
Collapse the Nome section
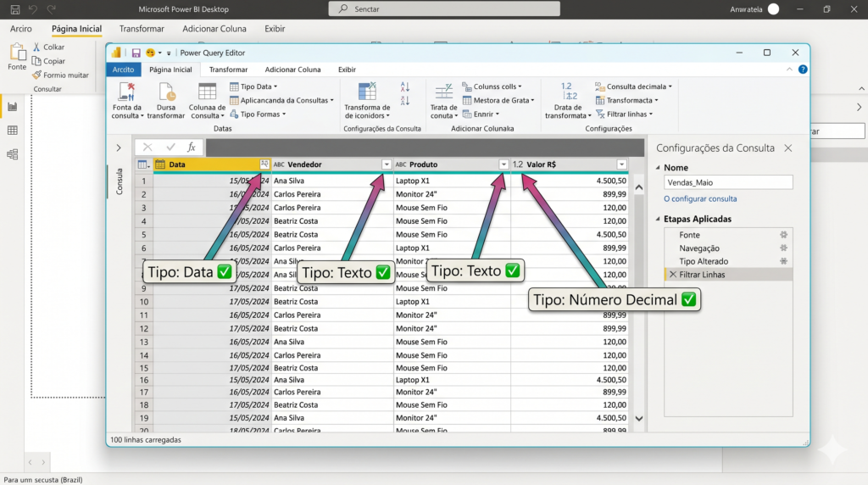(658, 168)
